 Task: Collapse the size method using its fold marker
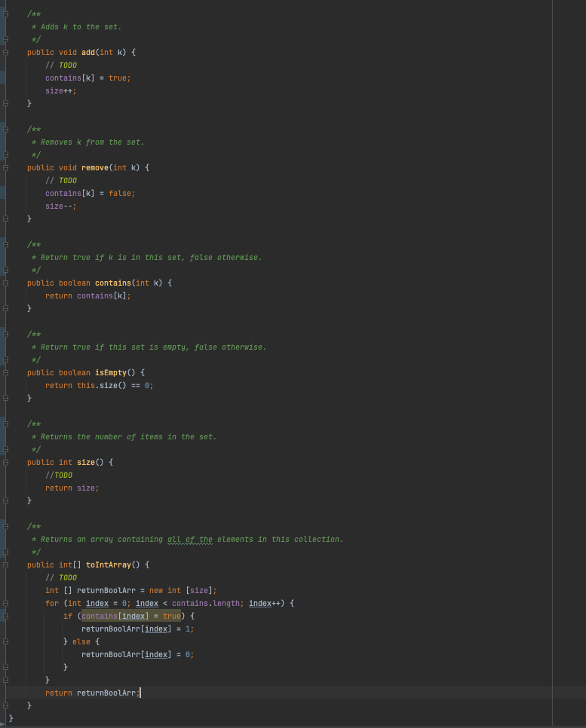[x=5, y=463]
